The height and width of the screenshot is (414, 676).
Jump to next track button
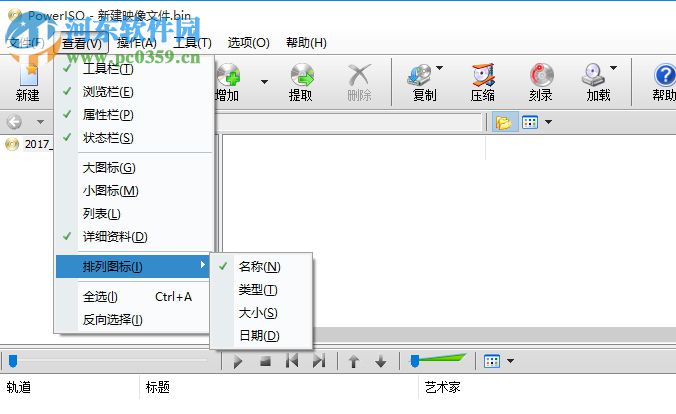pos(319,361)
